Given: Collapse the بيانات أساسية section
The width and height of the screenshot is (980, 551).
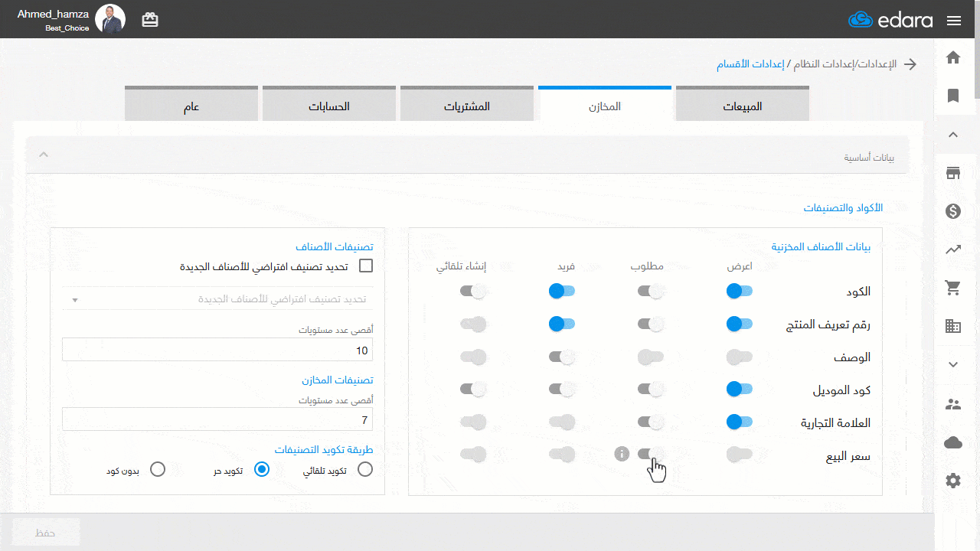Looking at the screenshot, I should tap(44, 155).
